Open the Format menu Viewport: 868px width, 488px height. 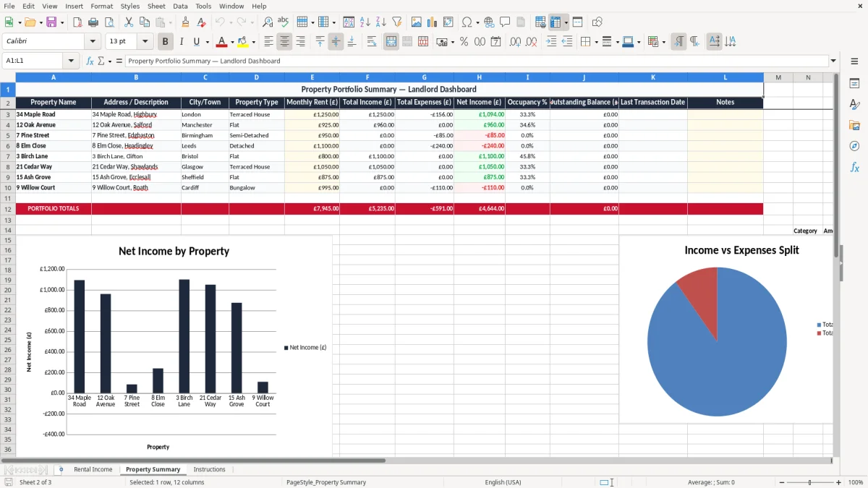pos(101,6)
